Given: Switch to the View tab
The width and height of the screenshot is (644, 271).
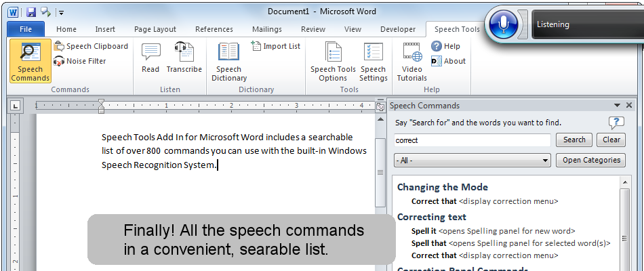Looking at the screenshot, I should click(x=353, y=29).
